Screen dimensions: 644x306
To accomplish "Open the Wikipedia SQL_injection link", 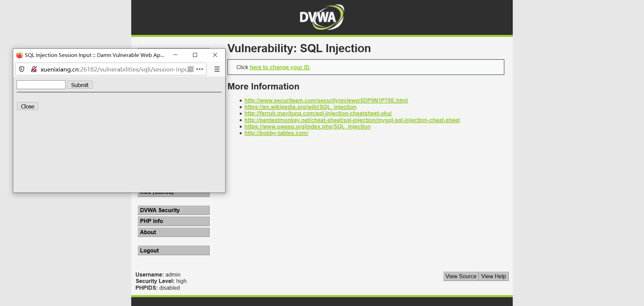I will pos(300,107).
